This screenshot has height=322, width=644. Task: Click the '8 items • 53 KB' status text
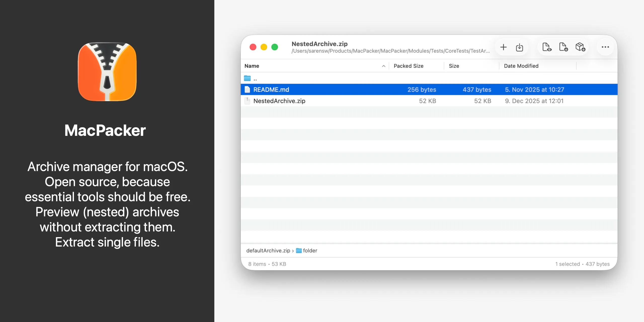(267, 264)
